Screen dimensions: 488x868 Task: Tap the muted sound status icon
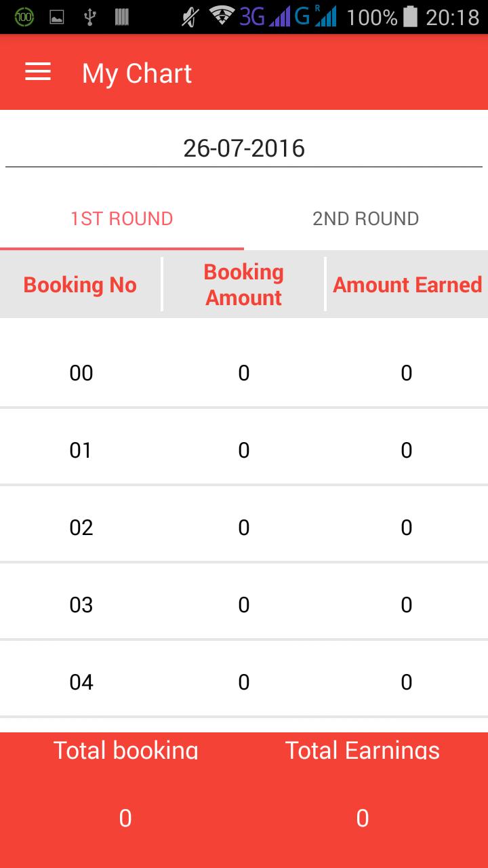pyautogui.click(x=190, y=17)
